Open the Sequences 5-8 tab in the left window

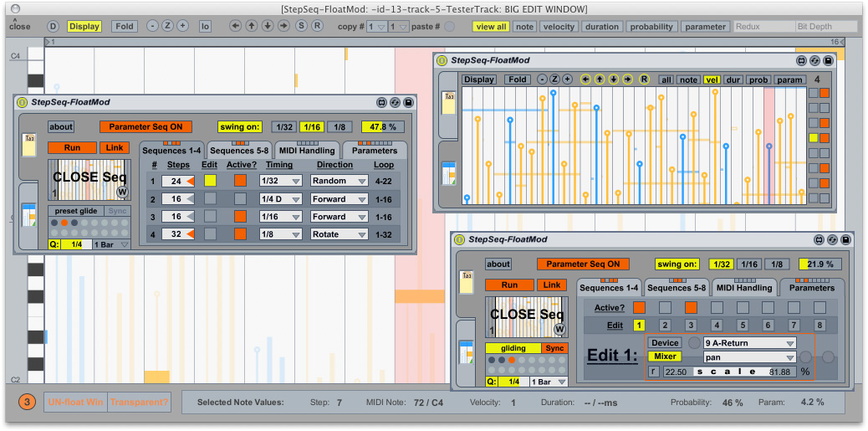pyautogui.click(x=237, y=151)
